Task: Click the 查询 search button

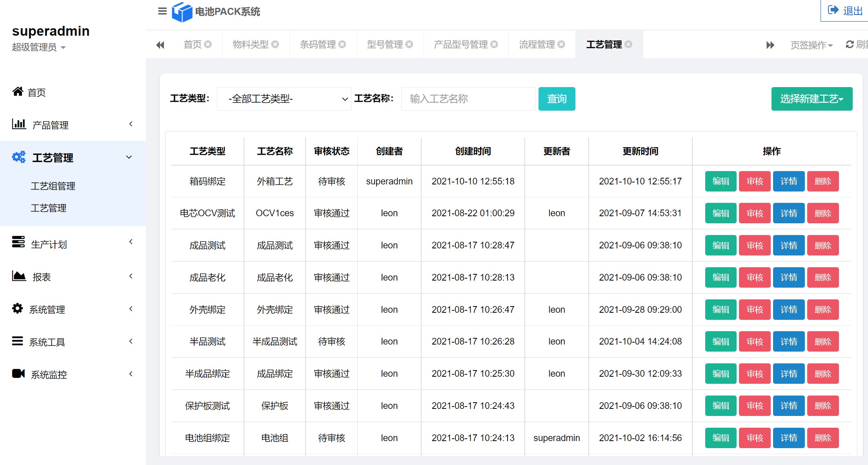Action: [x=557, y=99]
